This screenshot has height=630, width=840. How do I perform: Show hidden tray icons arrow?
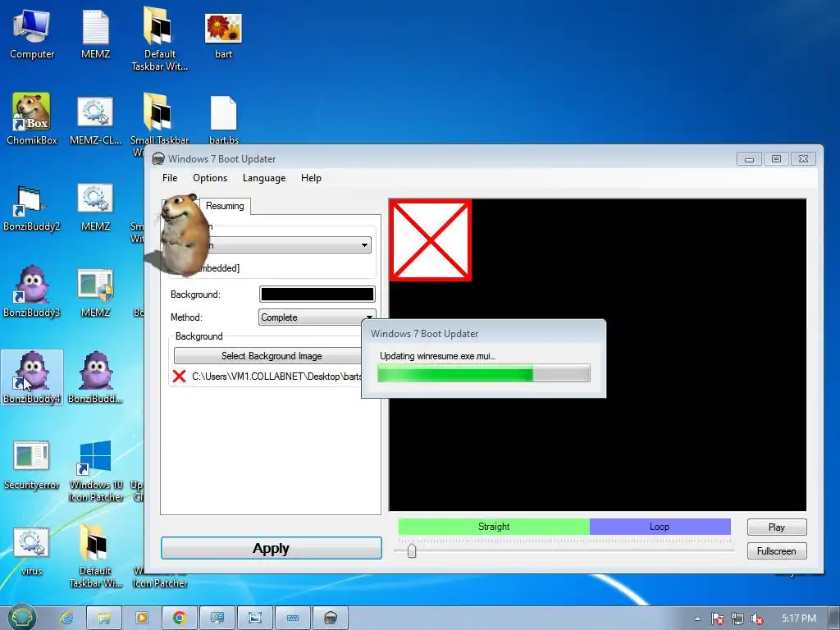697,619
